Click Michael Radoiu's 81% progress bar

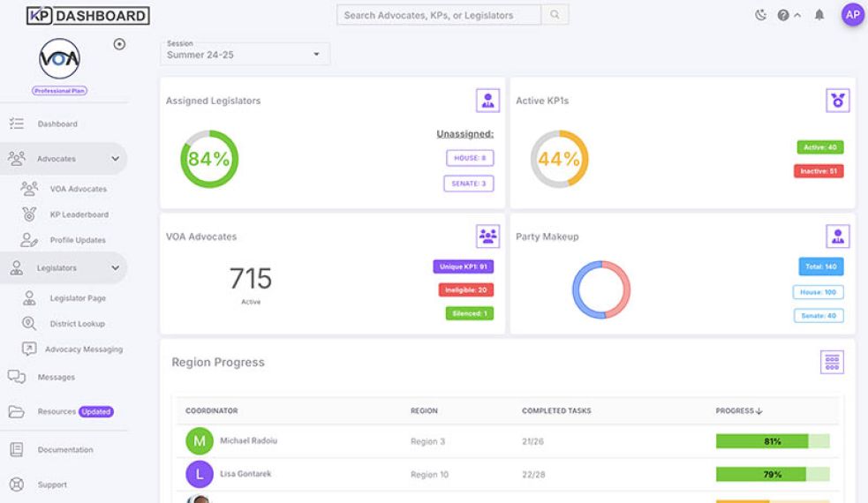pyautogui.click(x=772, y=441)
